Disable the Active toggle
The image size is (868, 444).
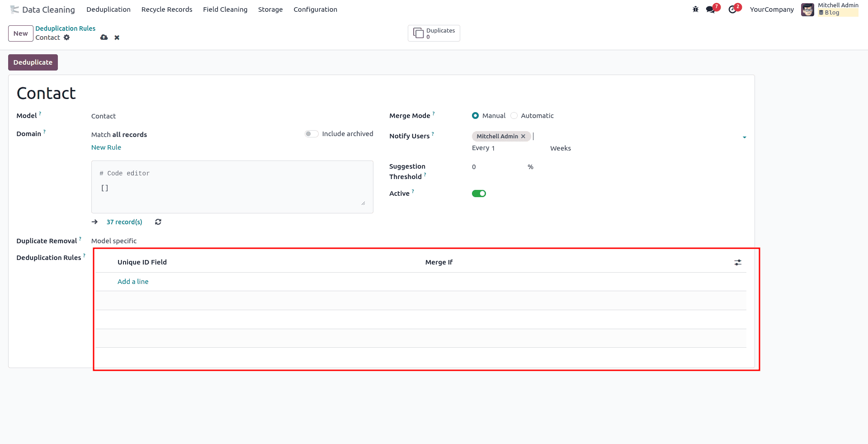coord(479,193)
